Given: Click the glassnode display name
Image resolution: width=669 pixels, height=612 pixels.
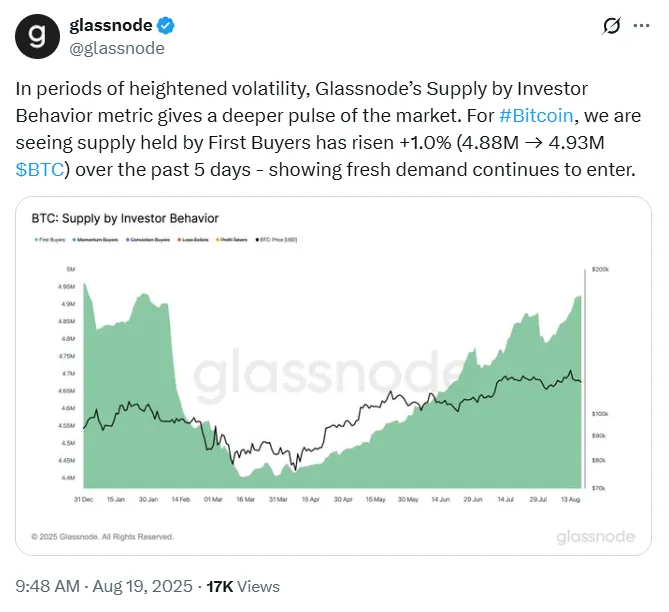Looking at the screenshot, I should click(111, 25).
